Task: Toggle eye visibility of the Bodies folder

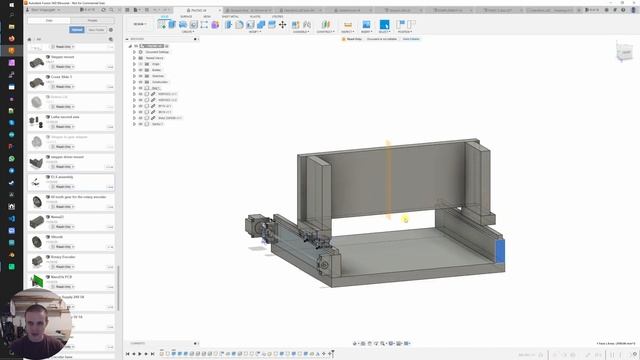Action: coord(140,70)
